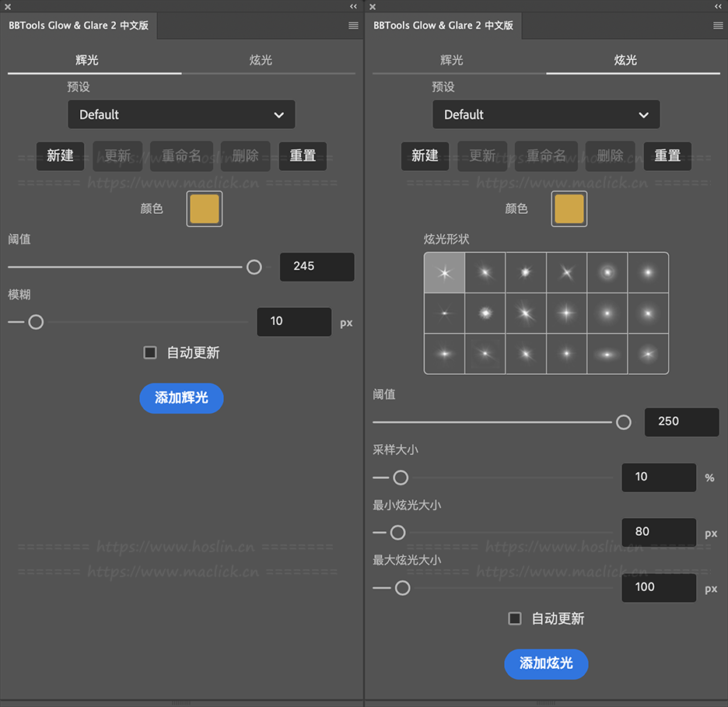Collapse the right panel using the double-arrow icon
Viewport: 728px width, 707px height.
tap(718, 6)
